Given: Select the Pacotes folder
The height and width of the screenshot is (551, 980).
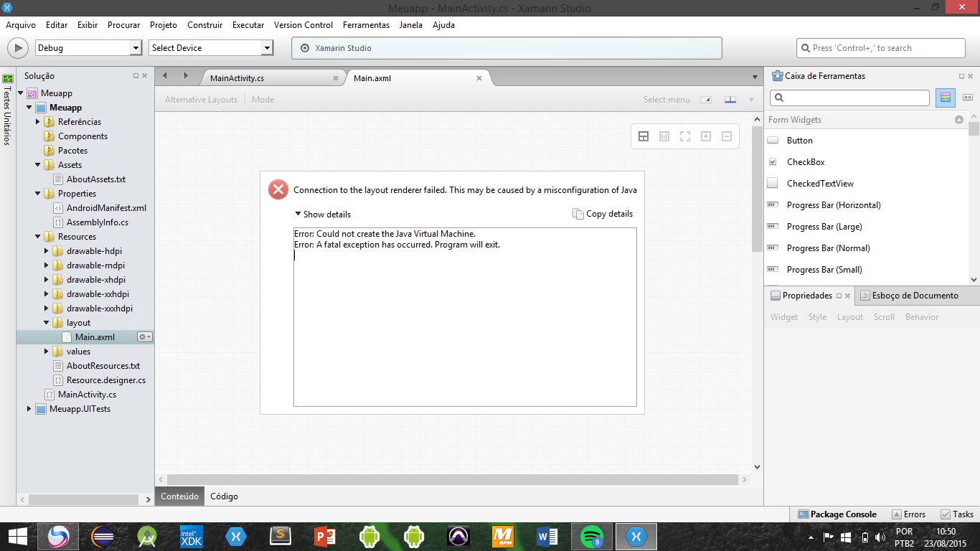Looking at the screenshot, I should [72, 151].
